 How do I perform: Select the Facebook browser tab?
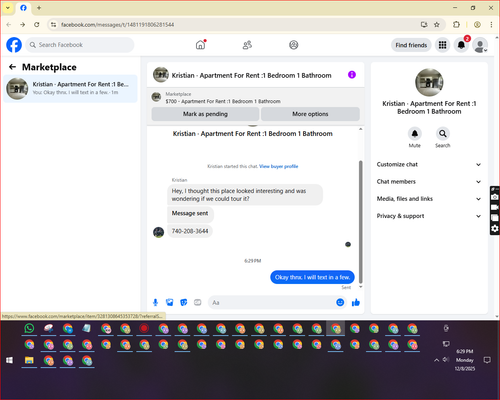(x=23, y=8)
